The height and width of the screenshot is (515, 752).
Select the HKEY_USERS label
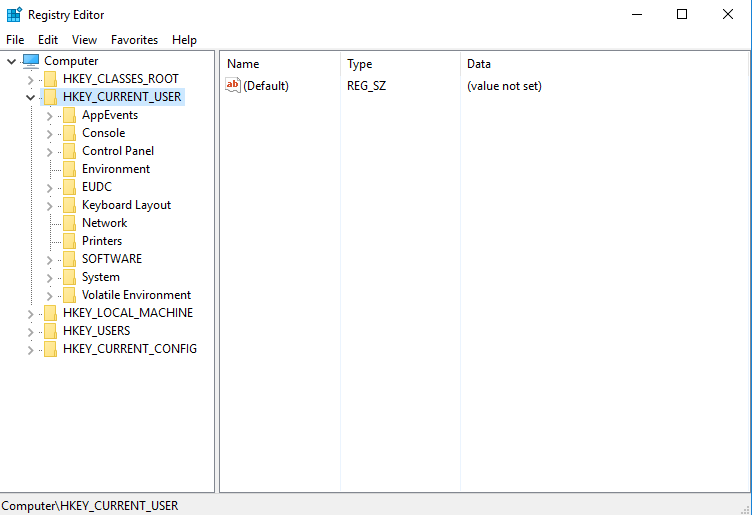96,331
